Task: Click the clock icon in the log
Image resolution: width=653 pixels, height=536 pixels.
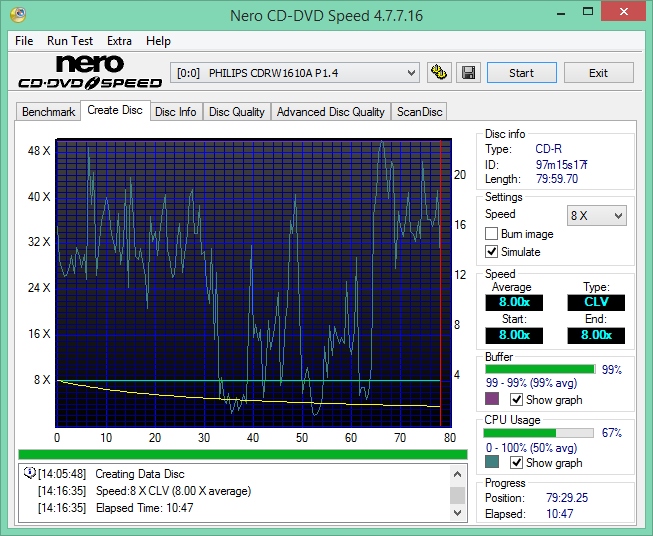Action: pos(29,474)
